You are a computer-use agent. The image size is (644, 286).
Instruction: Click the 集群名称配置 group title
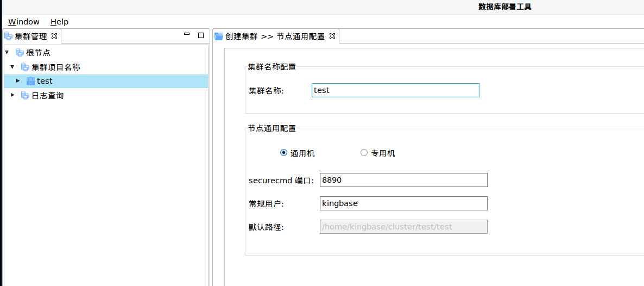coord(272,67)
